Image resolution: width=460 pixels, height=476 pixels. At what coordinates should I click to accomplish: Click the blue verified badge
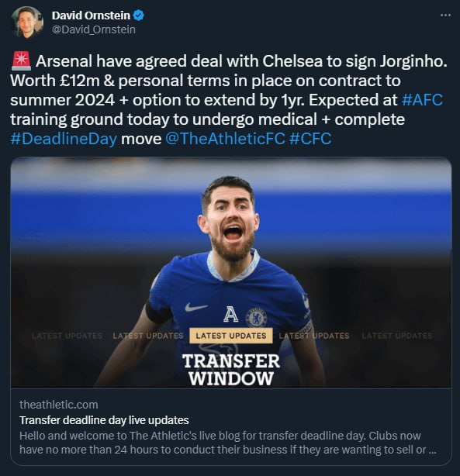[x=139, y=16]
